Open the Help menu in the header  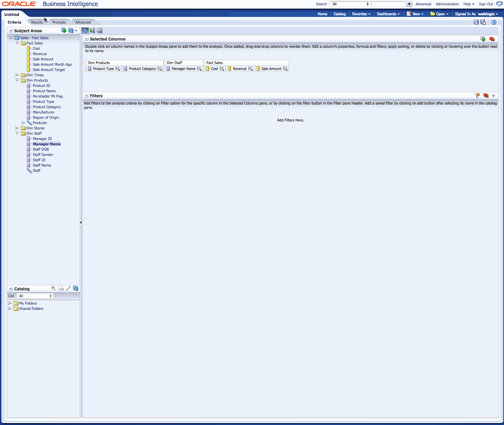469,4
